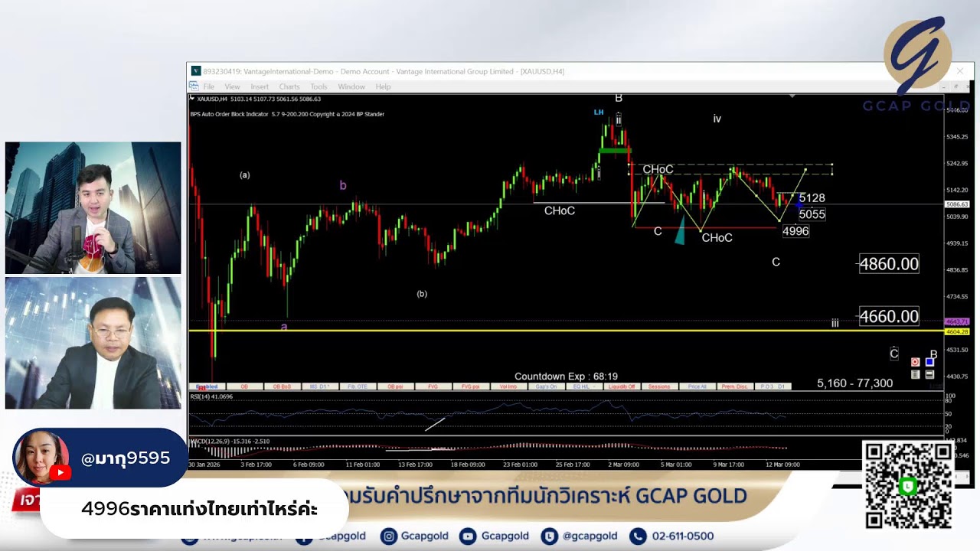
Task: Click the 4996 price label
Action: coord(795,231)
